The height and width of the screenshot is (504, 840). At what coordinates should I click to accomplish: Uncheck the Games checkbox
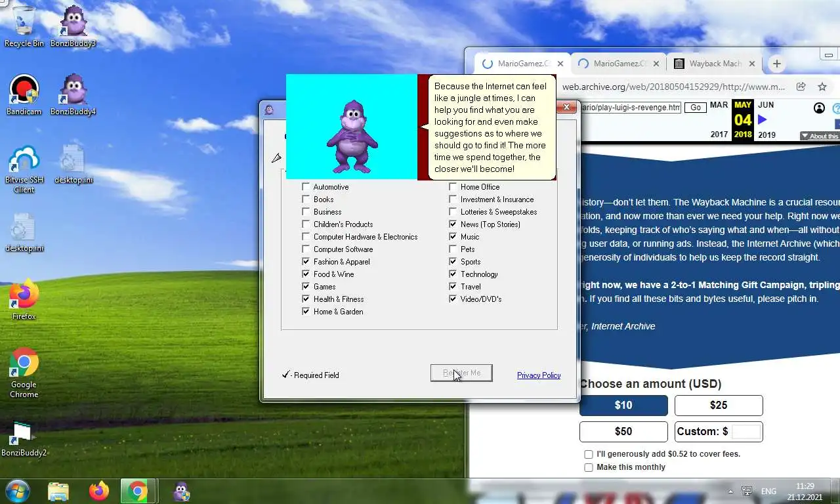click(306, 287)
